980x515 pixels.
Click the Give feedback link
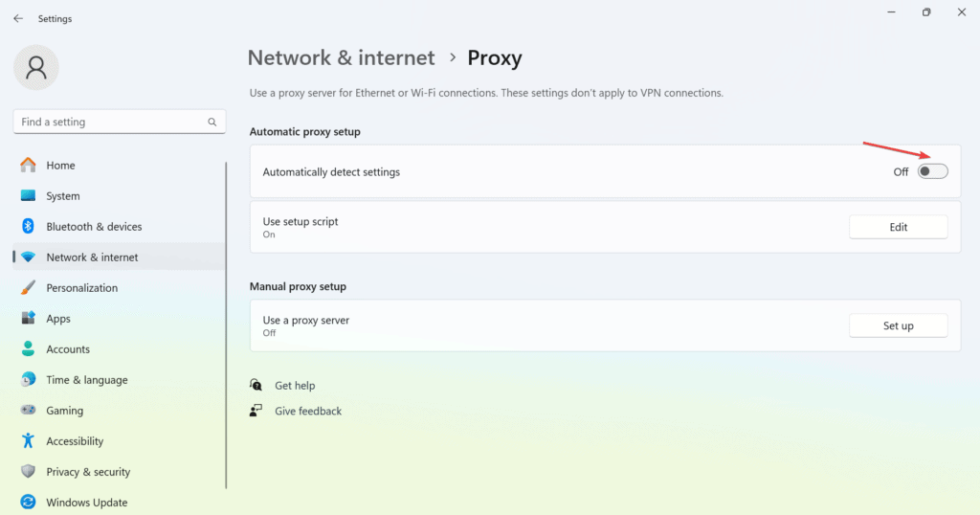(307, 411)
